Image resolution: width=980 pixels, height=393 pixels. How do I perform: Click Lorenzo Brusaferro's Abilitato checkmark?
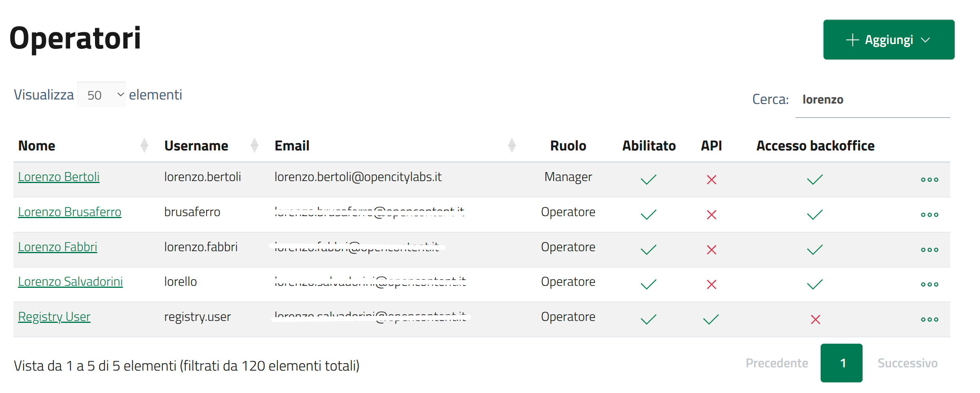click(648, 215)
